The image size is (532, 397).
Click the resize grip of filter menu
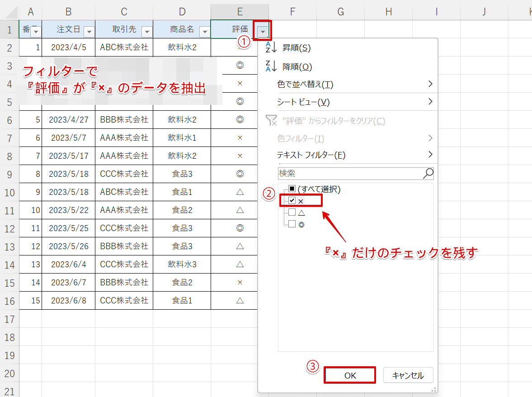434,389
